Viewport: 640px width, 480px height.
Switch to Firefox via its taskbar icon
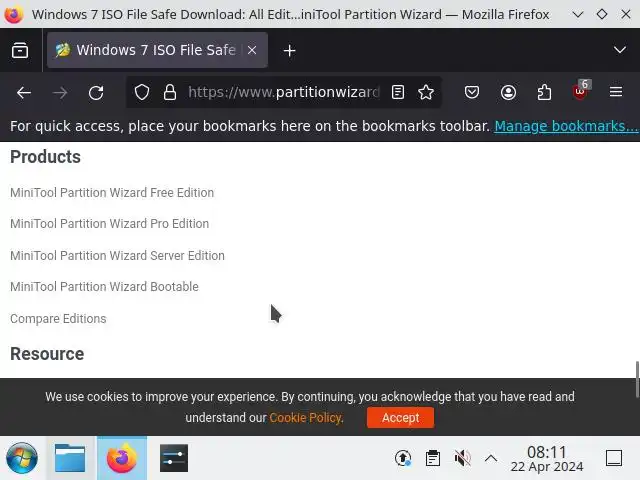pyautogui.click(x=122, y=458)
